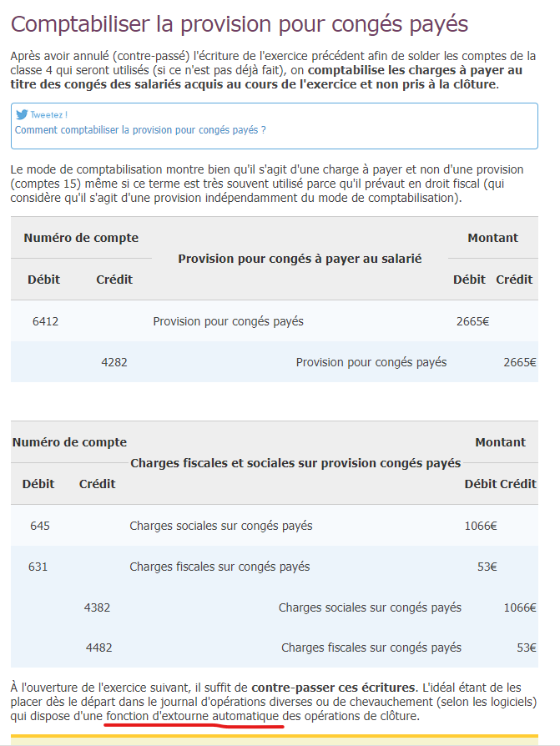Click the "Tweetez !" link

click(x=48, y=115)
